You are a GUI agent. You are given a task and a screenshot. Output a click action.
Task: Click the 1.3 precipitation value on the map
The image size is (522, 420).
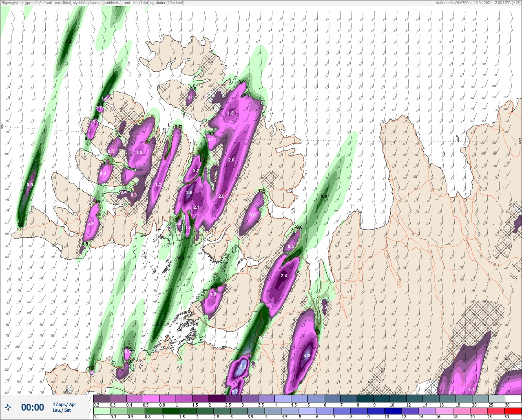tap(212, 294)
